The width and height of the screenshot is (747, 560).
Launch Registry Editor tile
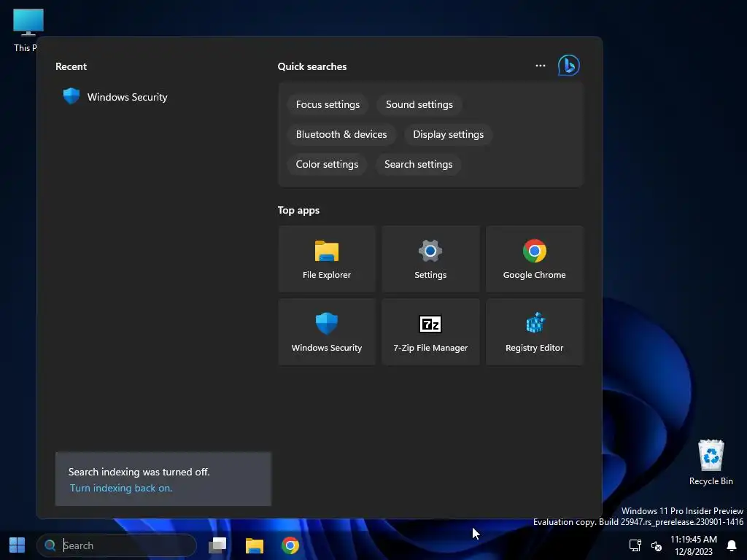pyautogui.click(x=534, y=332)
